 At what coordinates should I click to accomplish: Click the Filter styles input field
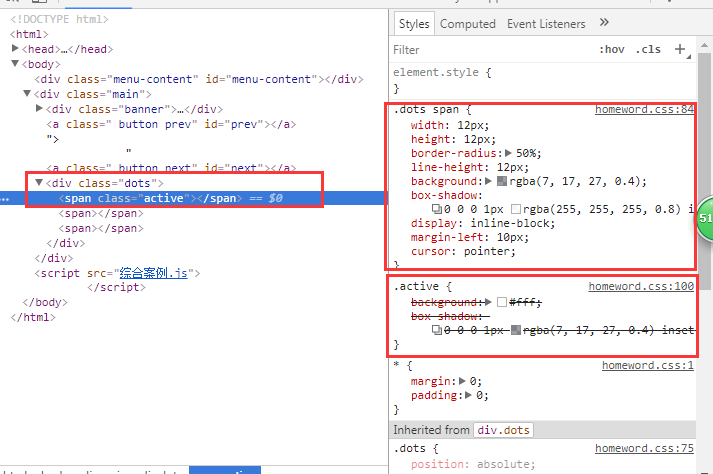click(493, 50)
